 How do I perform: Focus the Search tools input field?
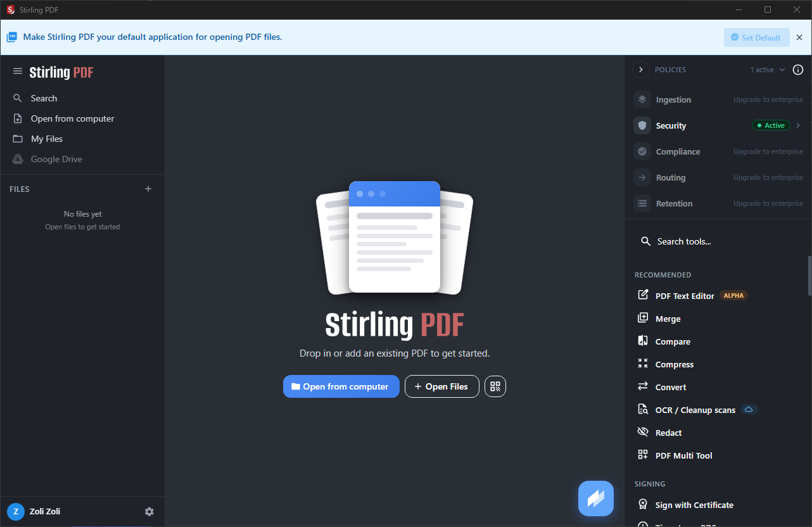click(720, 241)
